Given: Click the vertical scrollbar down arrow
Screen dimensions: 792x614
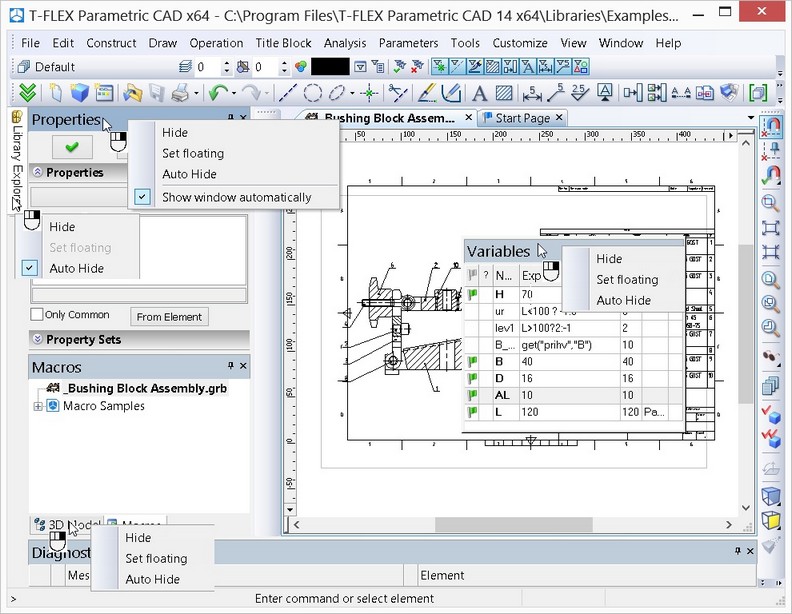Looking at the screenshot, I should pos(746,507).
